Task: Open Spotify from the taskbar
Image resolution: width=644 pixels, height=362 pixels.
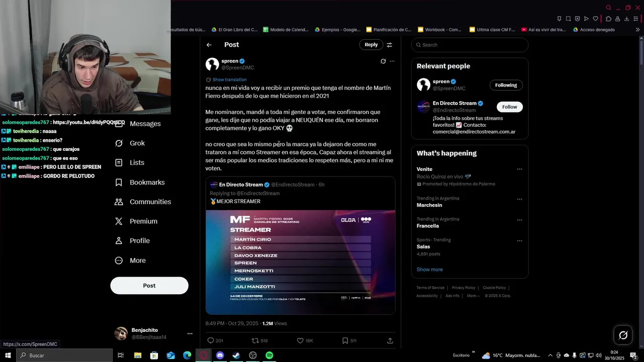Action: pyautogui.click(x=269, y=355)
